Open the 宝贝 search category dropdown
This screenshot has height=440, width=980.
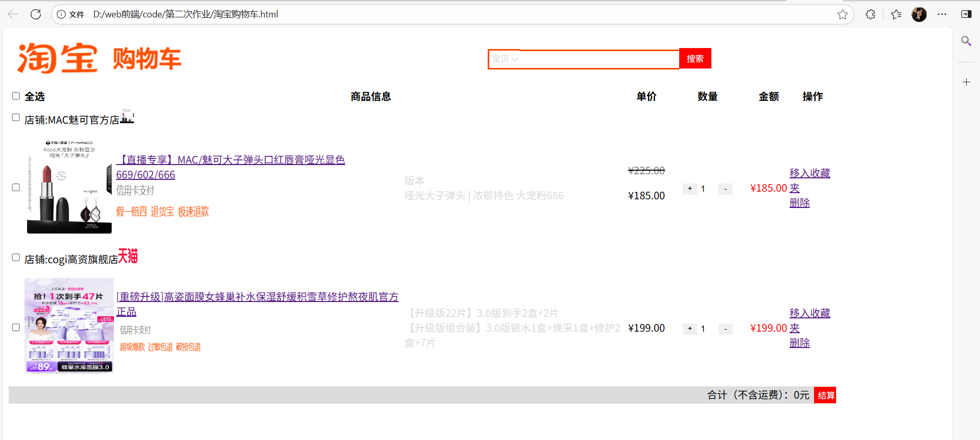coord(505,59)
